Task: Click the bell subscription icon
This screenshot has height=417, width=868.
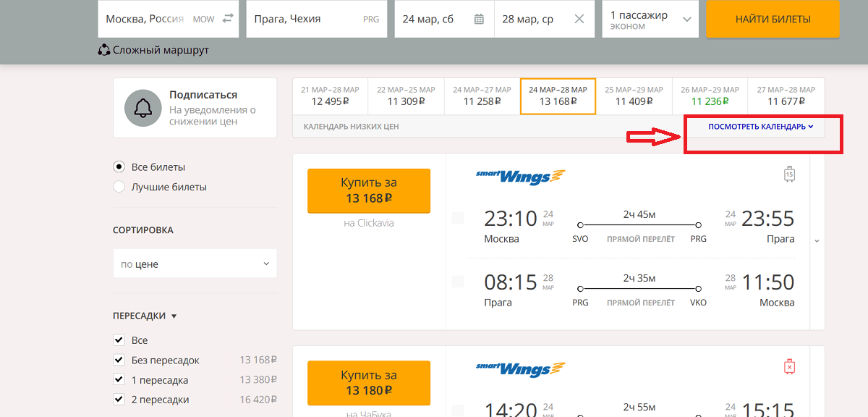Action: click(x=142, y=108)
